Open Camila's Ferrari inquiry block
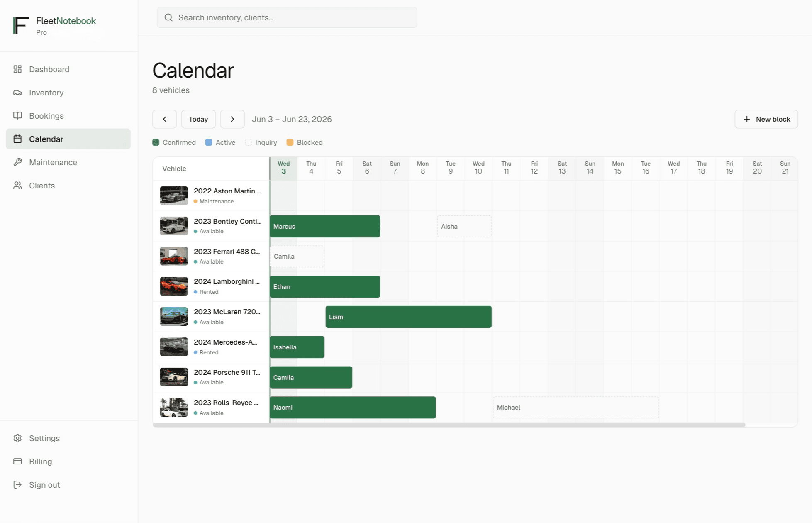Screen dimensions: 812x523 (297, 257)
